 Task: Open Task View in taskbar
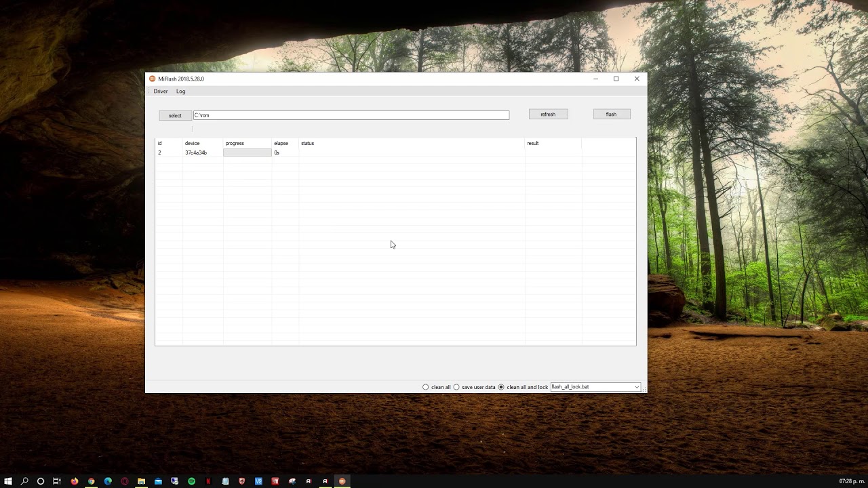click(x=57, y=481)
